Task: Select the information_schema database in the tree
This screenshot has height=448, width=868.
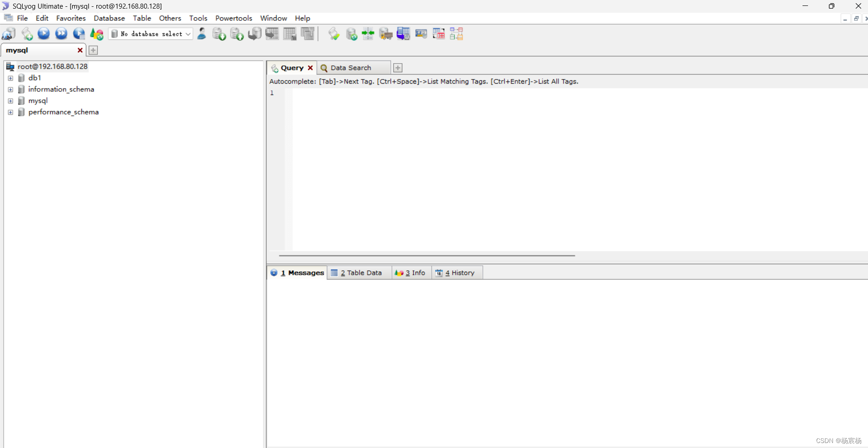Action: [61, 89]
